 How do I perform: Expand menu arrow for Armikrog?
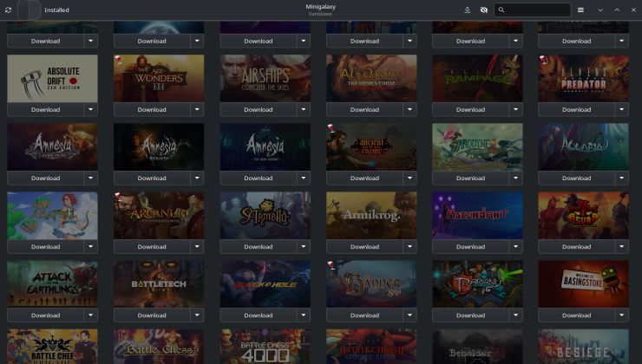pyautogui.click(x=409, y=247)
